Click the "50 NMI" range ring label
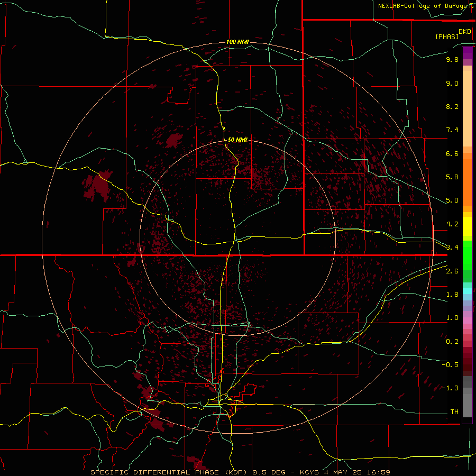The image size is (476, 476). point(237,140)
